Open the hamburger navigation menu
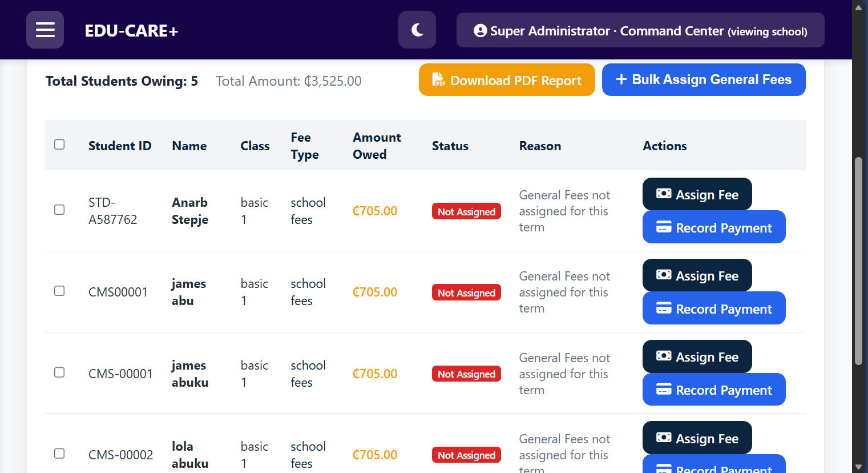868x473 pixels. pos(45,30)
